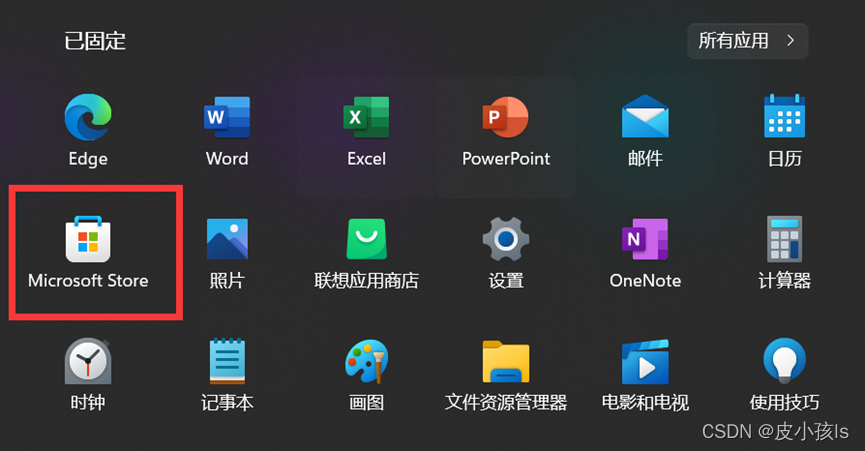
Task: Open the 联想应用商店 green icon
Action: point(366,239)
